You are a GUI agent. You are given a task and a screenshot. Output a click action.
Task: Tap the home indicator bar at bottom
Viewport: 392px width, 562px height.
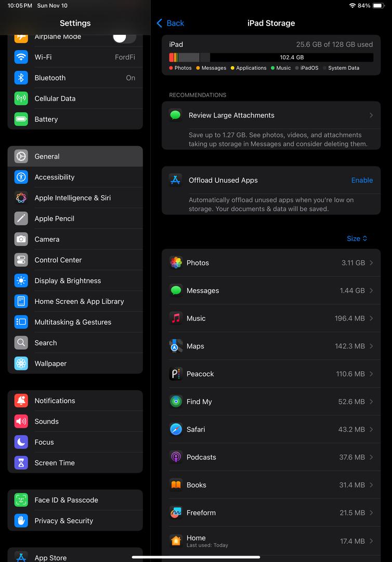coord(196,557)
